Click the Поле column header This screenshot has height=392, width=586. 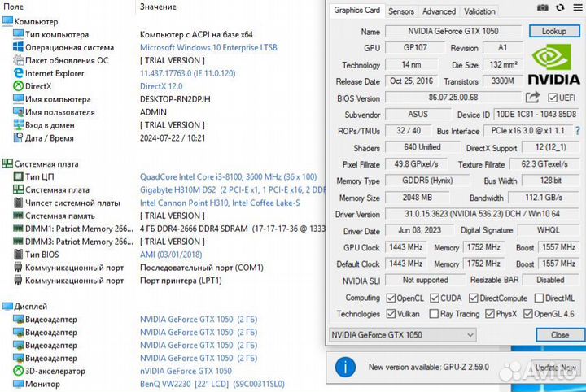click(x=14, y=7)
